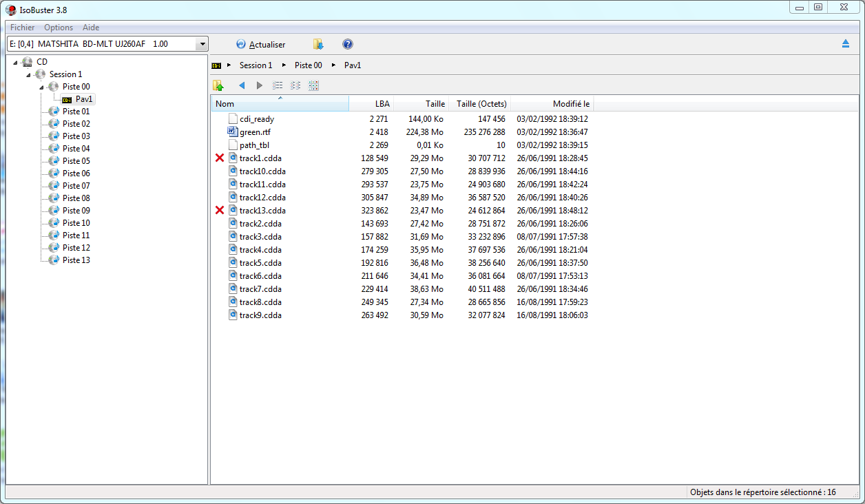This screenshot has width=865, height=504.
Task: Select Pav1 in the tree
Action: click(x=84, y=99)
